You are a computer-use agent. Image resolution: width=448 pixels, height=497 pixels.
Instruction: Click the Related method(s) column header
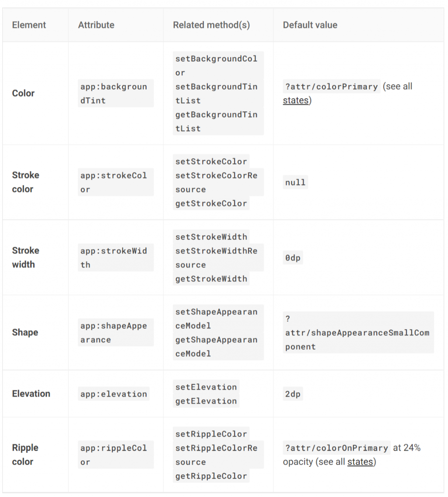click(x=211, y=25)
